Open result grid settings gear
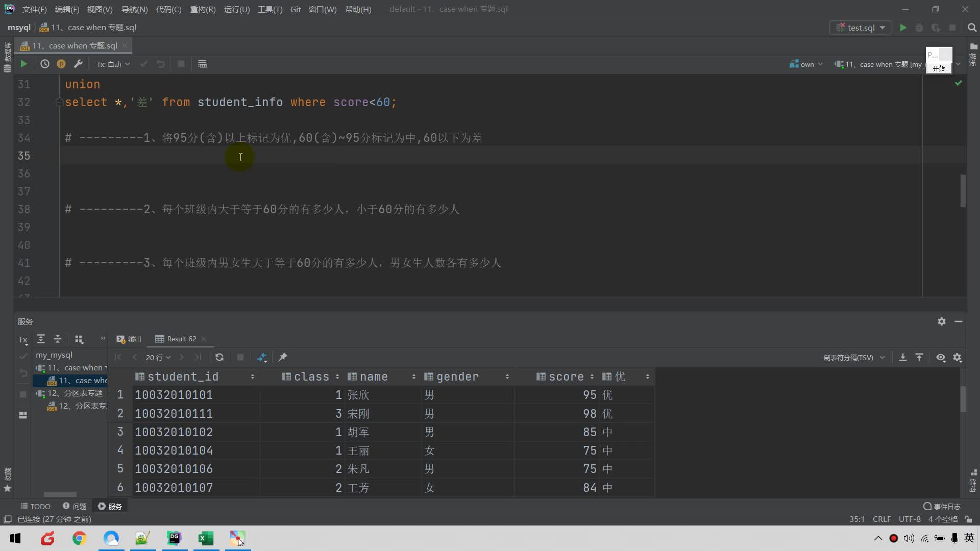Image resolution: width=980 pixels, height=551 pixels. click(x=958, y=357)
